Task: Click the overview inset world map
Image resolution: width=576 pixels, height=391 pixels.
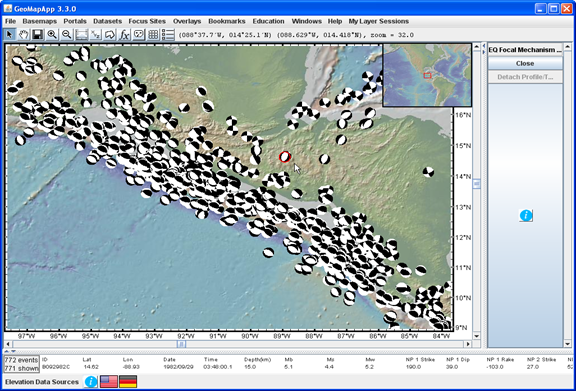Action: tap(427, 75)
